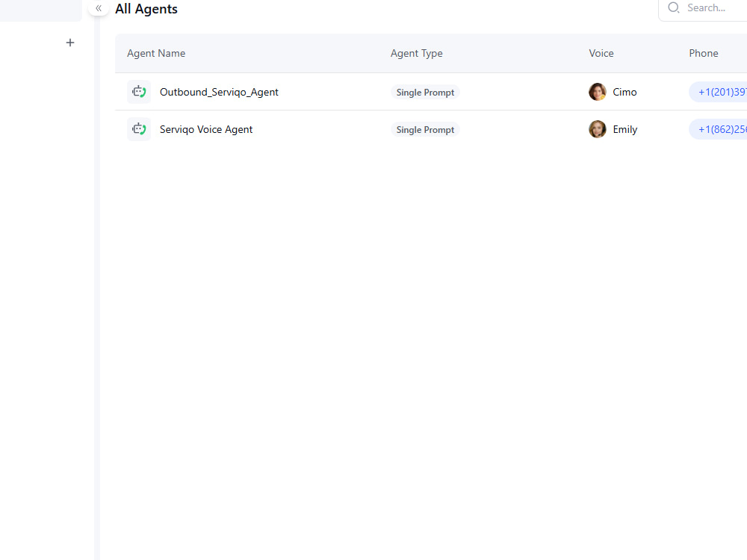Click the Serviqo Voice Agent robot icon
This screenshot has width=747, height=560.
139,129
